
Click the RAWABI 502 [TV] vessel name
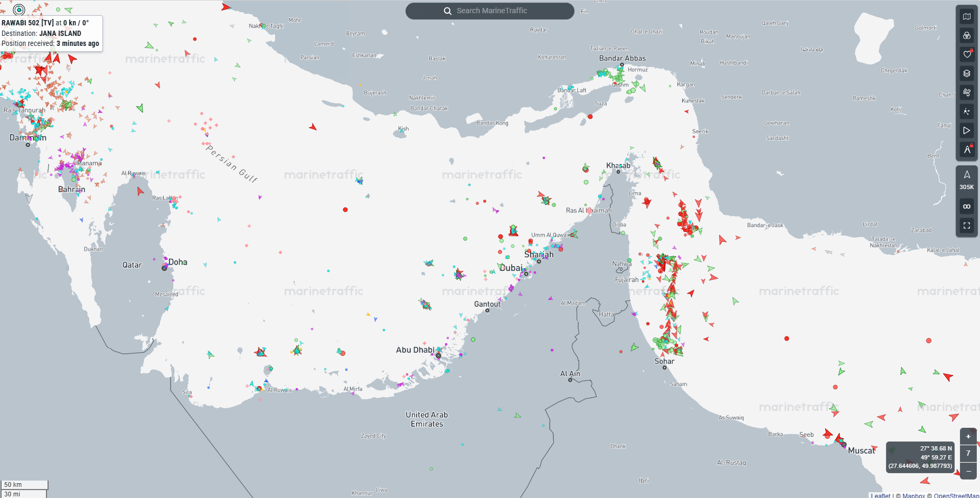pyautogui.click(x=27, y=23)
